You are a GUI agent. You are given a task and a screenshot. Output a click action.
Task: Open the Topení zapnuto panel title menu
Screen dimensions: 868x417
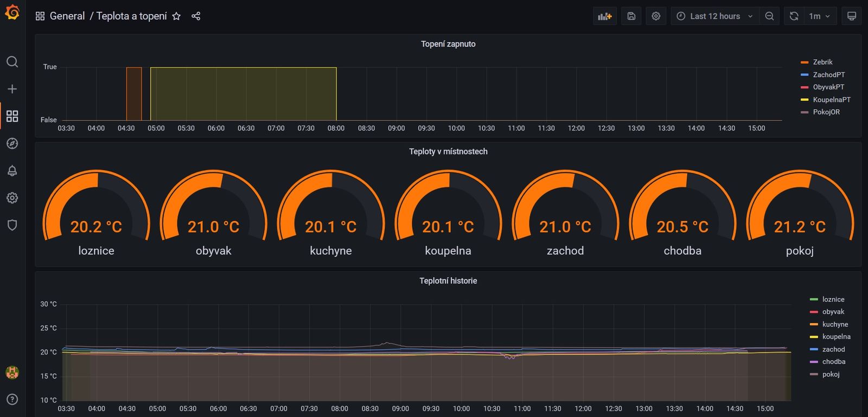(448, 44)
